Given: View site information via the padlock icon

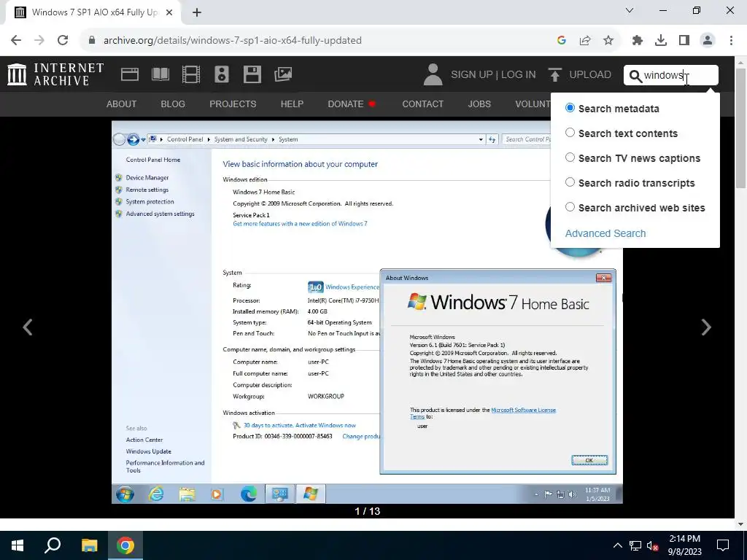Looking at the screenshot, I should pos(92,41).
